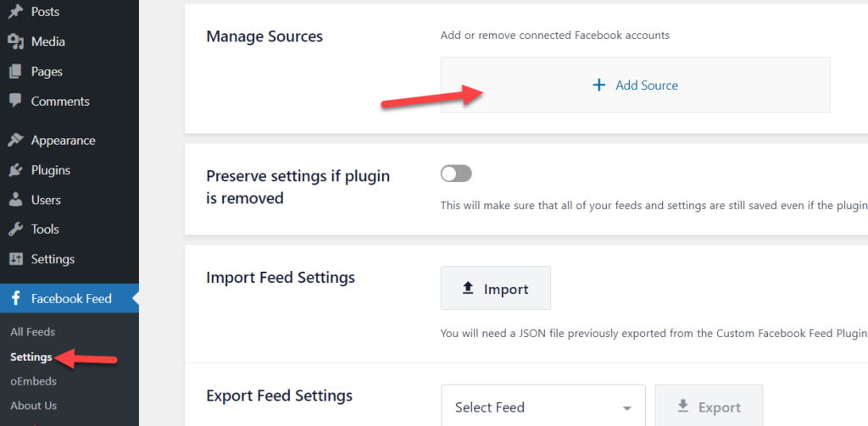
Task: Open All Feeds submenu item
Action: 33,332
